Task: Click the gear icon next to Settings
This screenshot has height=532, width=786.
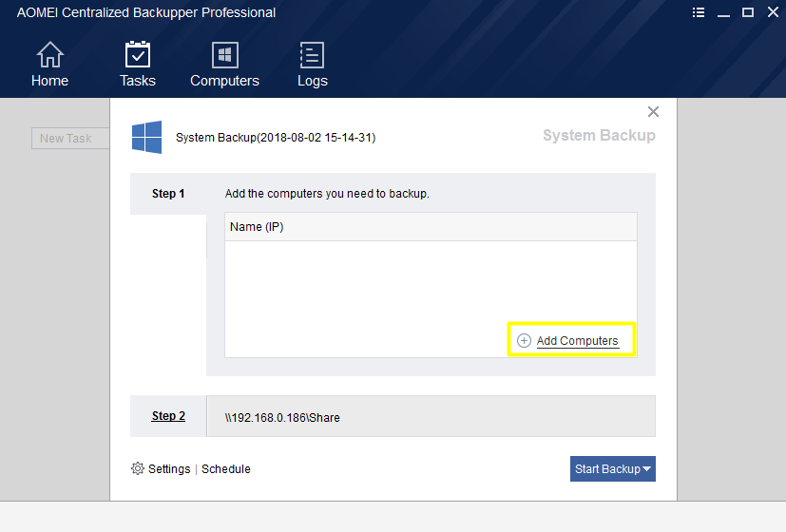Action: click(x=138, y=468)
